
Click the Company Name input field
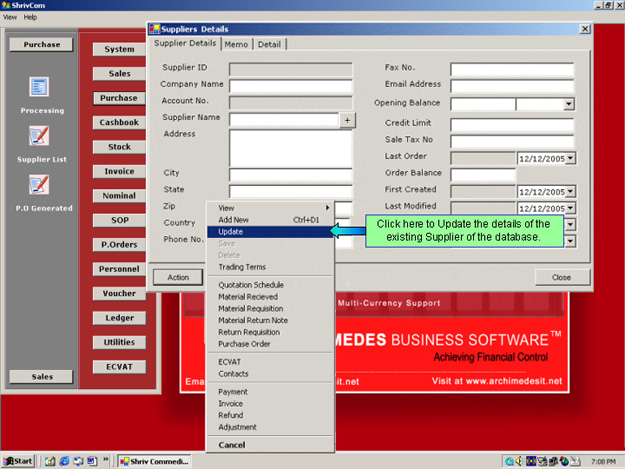click(x=290, y=85)
